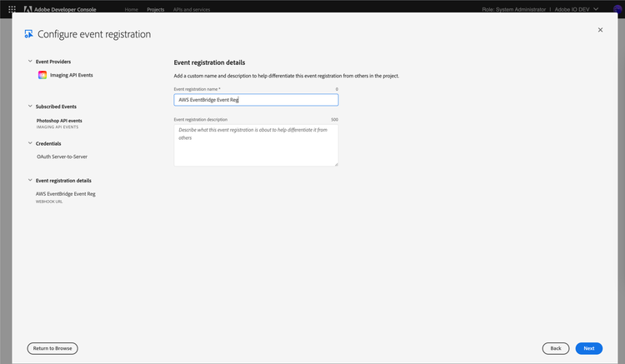This screenshot has width=625, height=364.
Task: Close the Configure event registration dialog
Action: tap(600, 30)
